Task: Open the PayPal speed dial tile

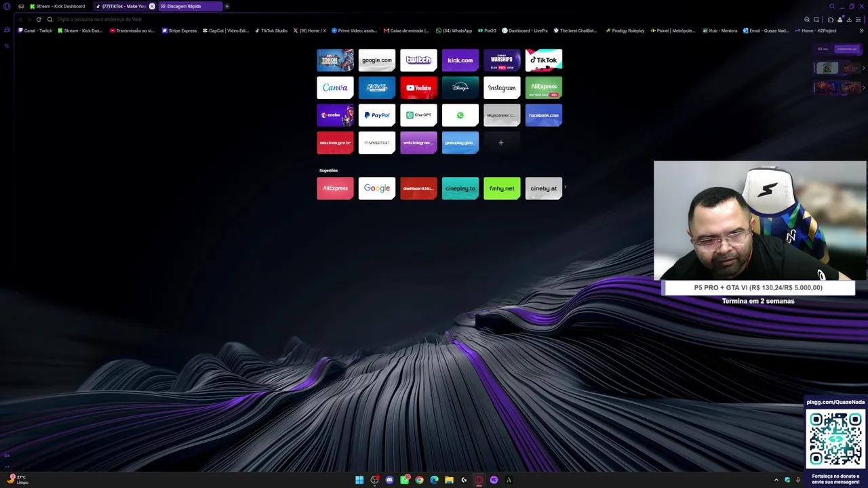Action: coord(377,115)
